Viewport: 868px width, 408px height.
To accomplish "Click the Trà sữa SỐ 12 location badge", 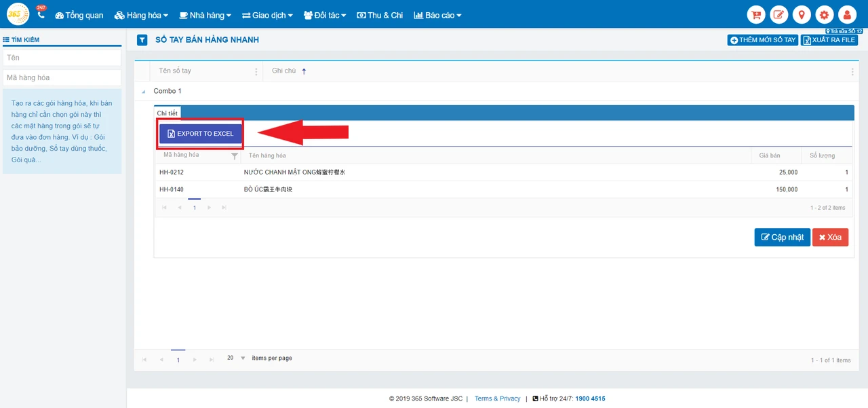I will (x=844, y=31).
